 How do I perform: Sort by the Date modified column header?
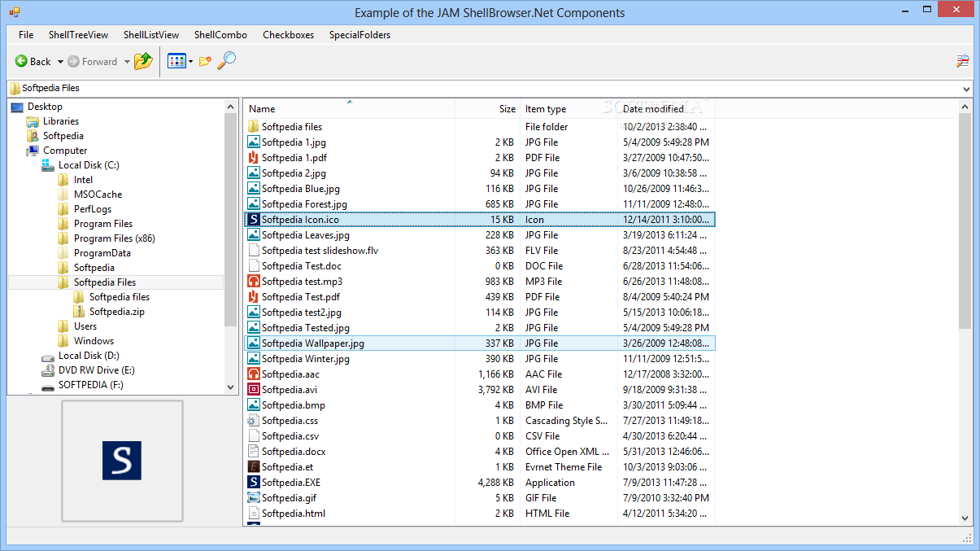coord(667,109)
